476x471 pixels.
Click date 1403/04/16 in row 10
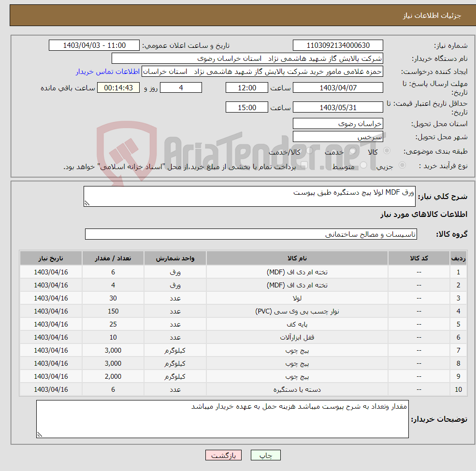(51, 389)
